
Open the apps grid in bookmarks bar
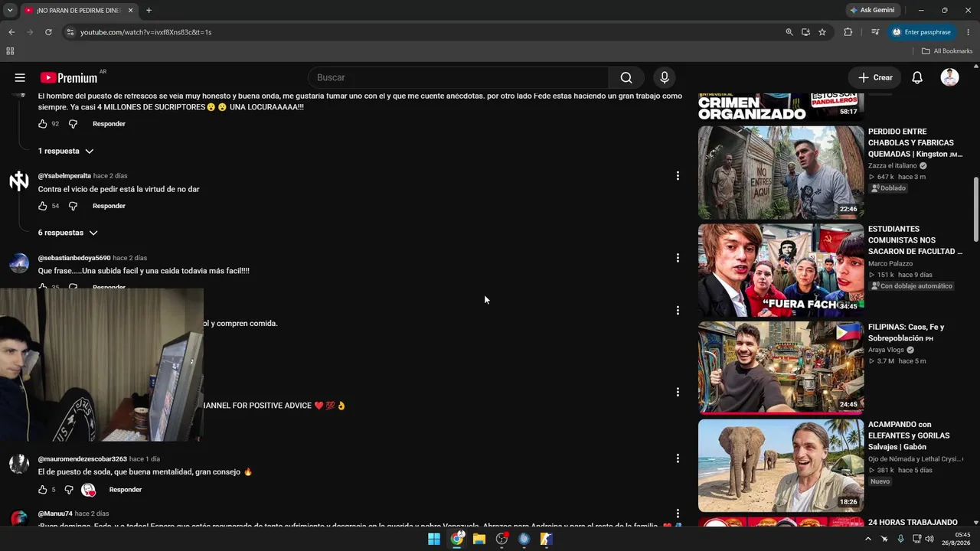click(x=10, y=51)
